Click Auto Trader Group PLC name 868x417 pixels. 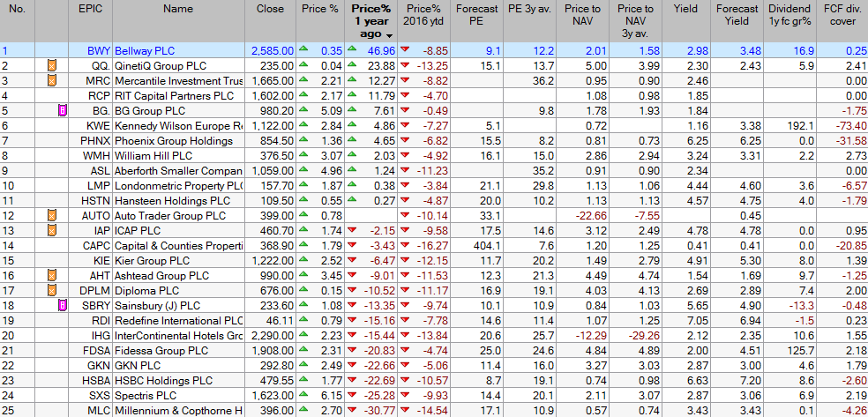[170, 216]
